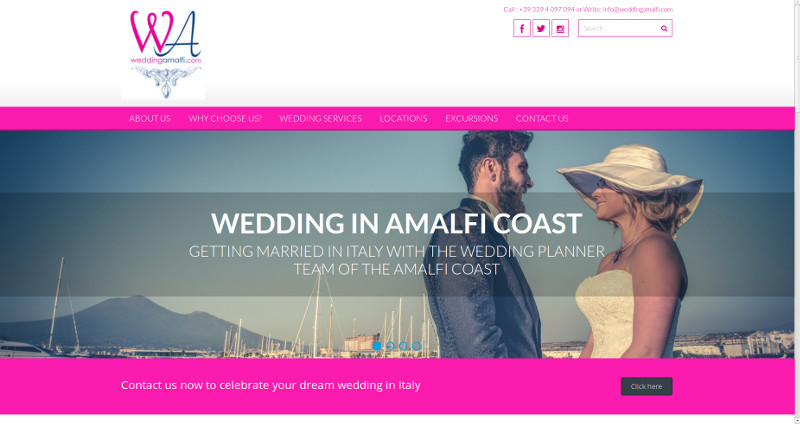Image resolution: width=800 pixels, height=424 pixels.
Task: Click the 'Click here' button
Action: point(646,386)
